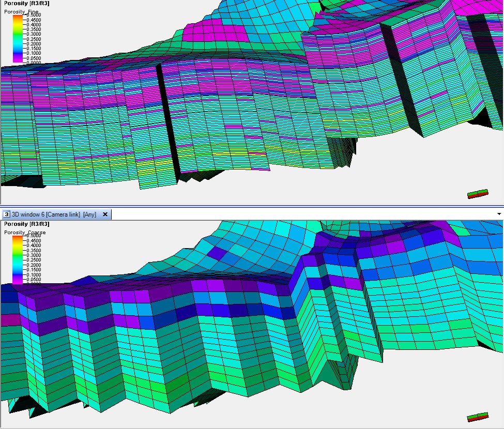504x429 pixels.
Task: Switch to the "3D window 6" tab
Action: point(28,214)
